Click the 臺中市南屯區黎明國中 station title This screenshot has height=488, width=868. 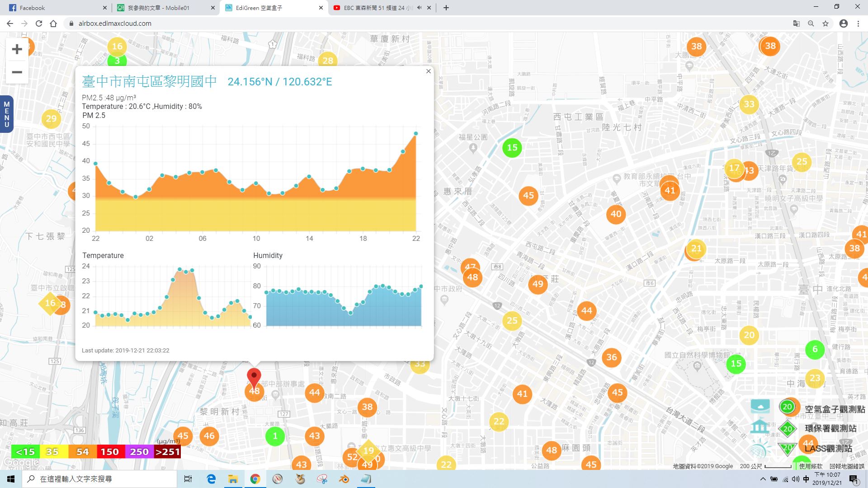click(150, 81)
